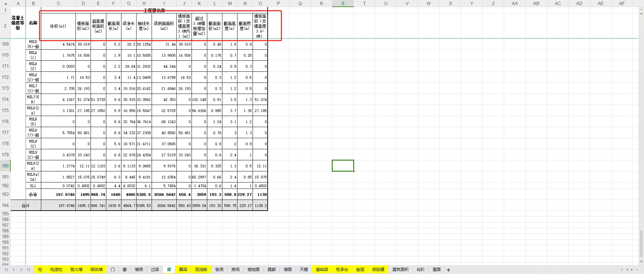Image resolution: width=644 pixels, height=274 pixels.
Task: Select the WKL8(5) name cell
Action: click(33, 121)
